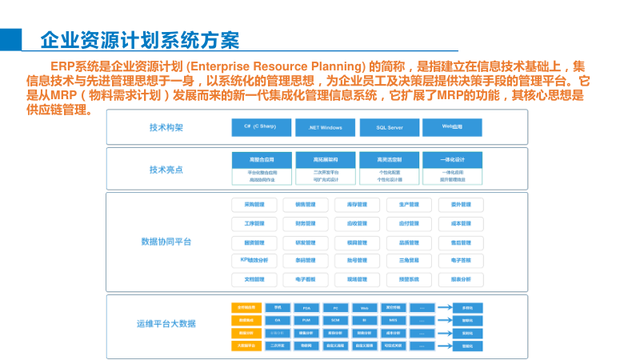This screenshot has height=360, width=640.
Task: Select the 高拓展架构 highlight header
Action: coord(325,160)
